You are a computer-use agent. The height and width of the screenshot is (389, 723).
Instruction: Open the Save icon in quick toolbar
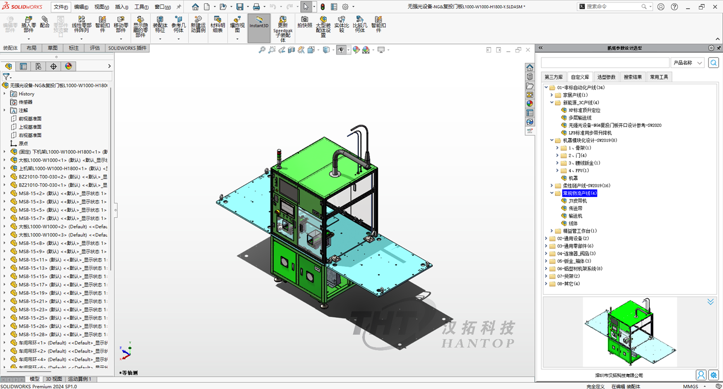pyautogui.click(x=240, y=6)
